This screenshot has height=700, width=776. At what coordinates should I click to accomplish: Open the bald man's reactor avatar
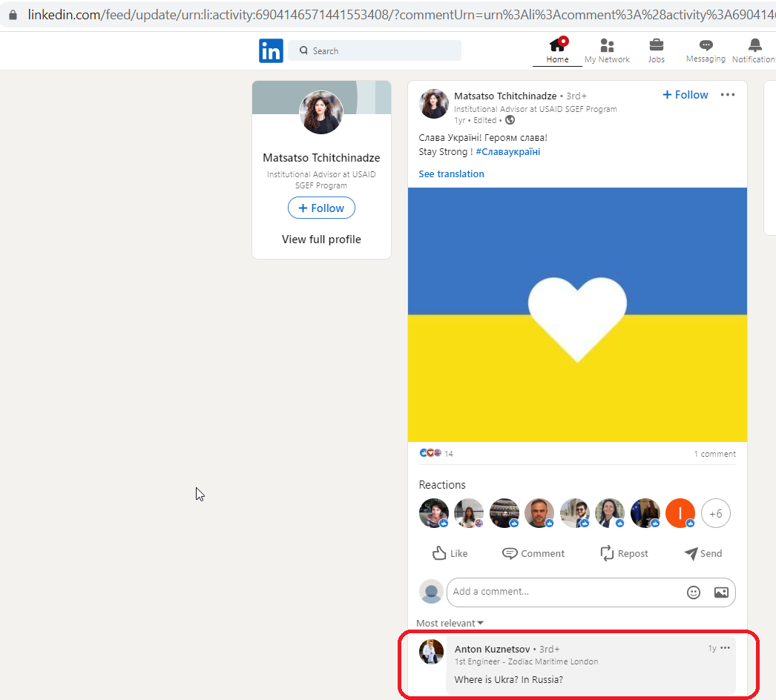(x=539, y=513)
